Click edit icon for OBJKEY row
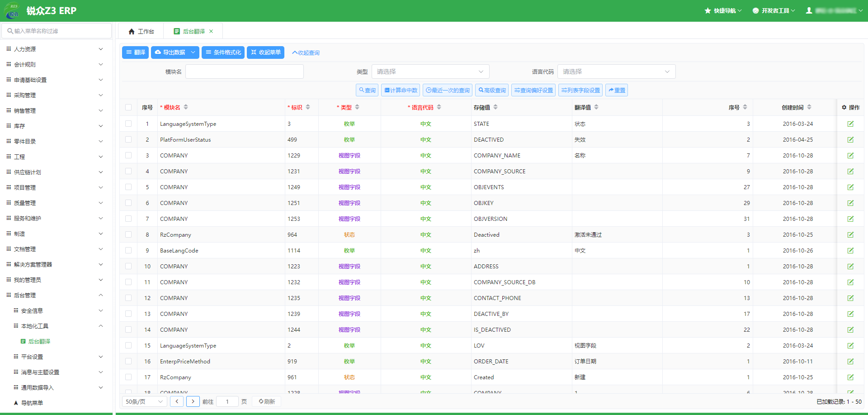868x415 pixels. tap(850, 203)
